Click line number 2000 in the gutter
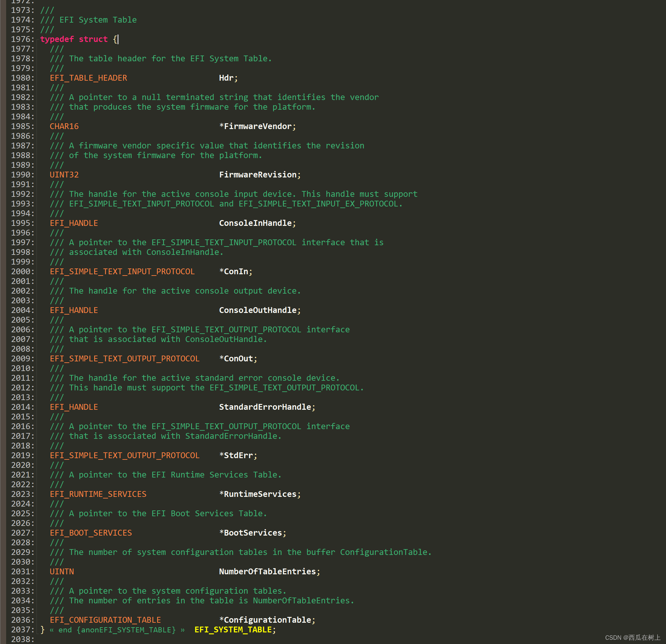This screenshot has width=666, height=644. point(22,272)
